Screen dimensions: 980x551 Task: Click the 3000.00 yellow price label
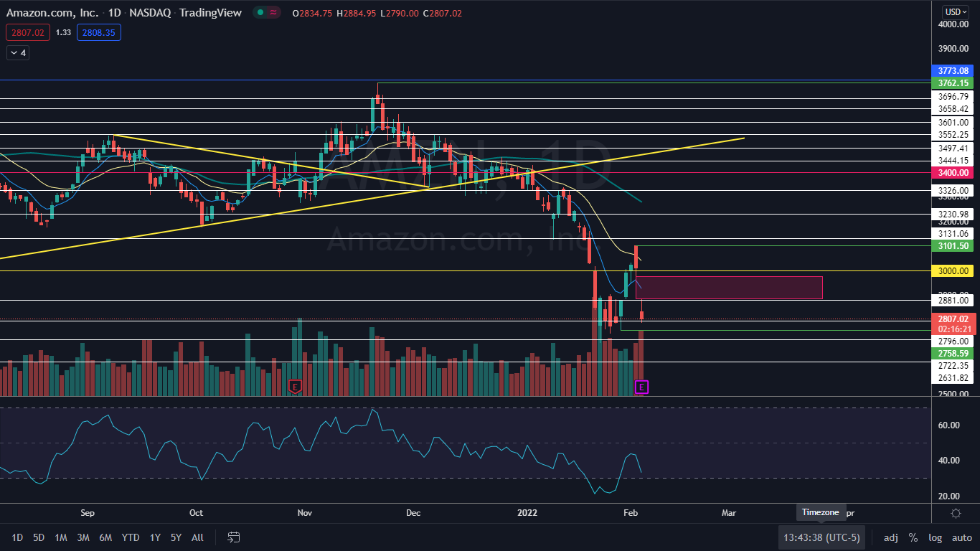(953, 271)
